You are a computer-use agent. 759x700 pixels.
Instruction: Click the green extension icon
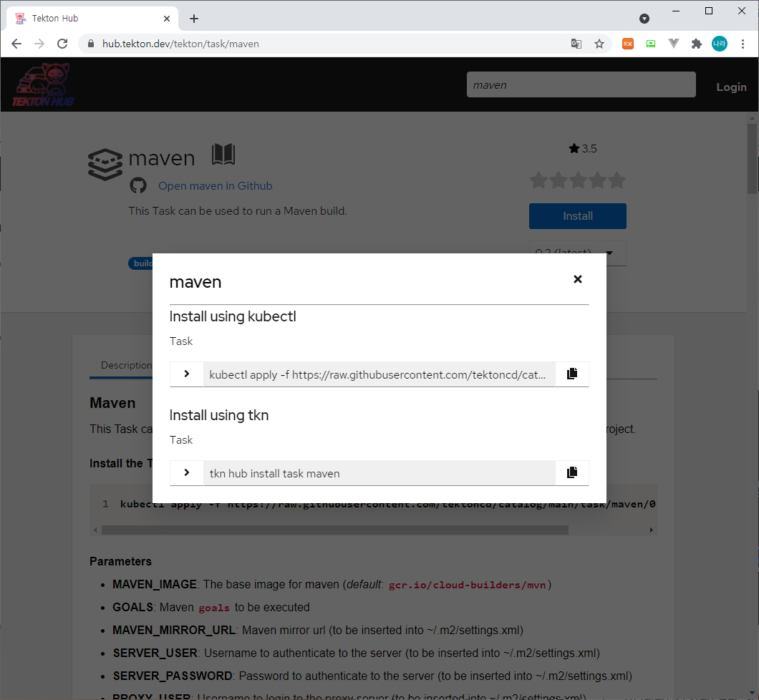click(x=651, y=44)
